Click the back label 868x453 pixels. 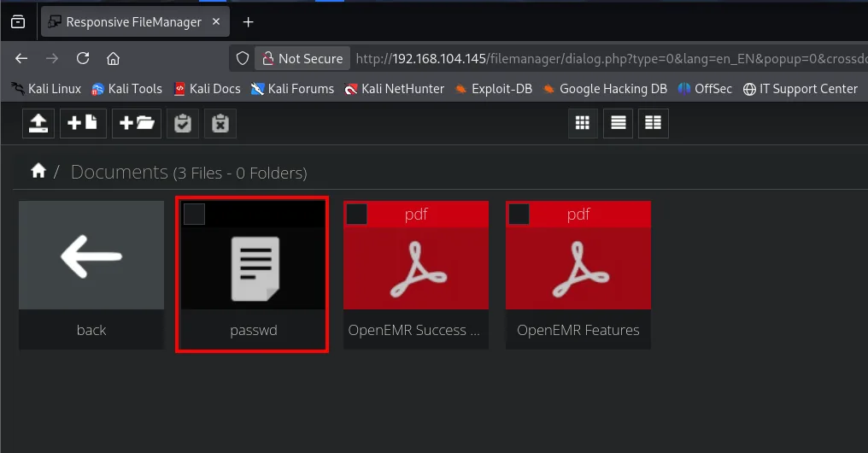pyautogui.click(x=91, y=330)
